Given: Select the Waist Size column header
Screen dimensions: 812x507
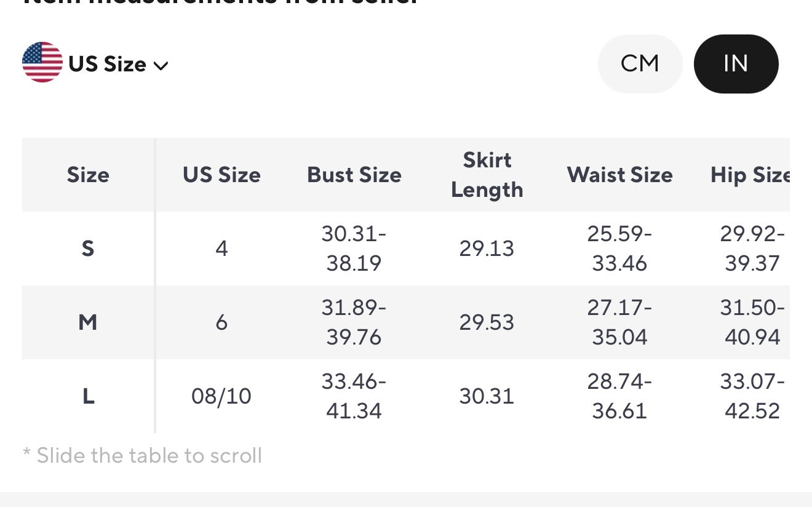Looking at the screenshot, I should point(619,175).
